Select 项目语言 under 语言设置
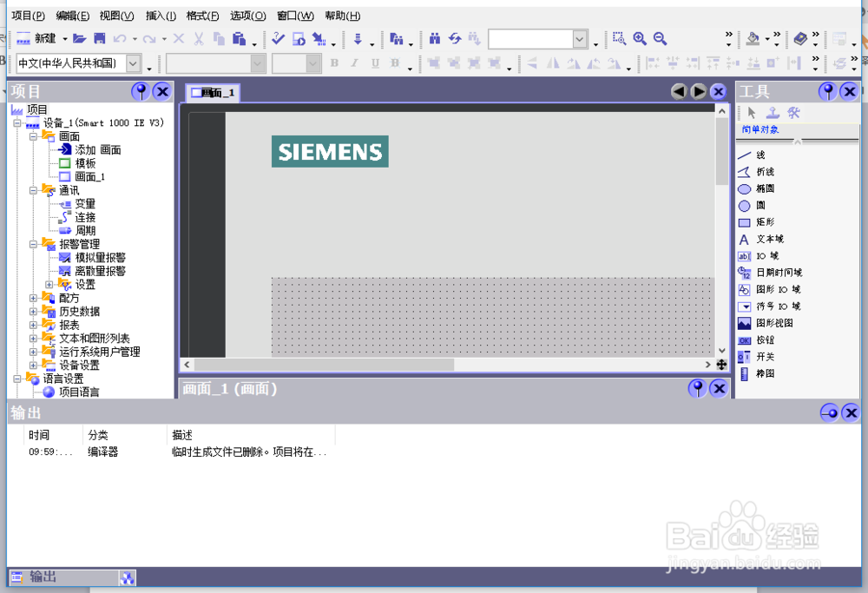The image size is (868, 593). tap(79, 392)
